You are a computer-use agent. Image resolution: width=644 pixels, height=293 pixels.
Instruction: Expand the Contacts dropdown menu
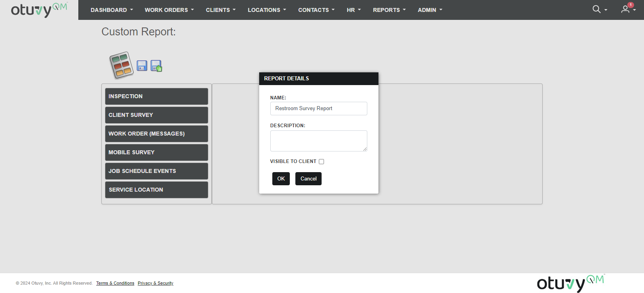point(316,10)
